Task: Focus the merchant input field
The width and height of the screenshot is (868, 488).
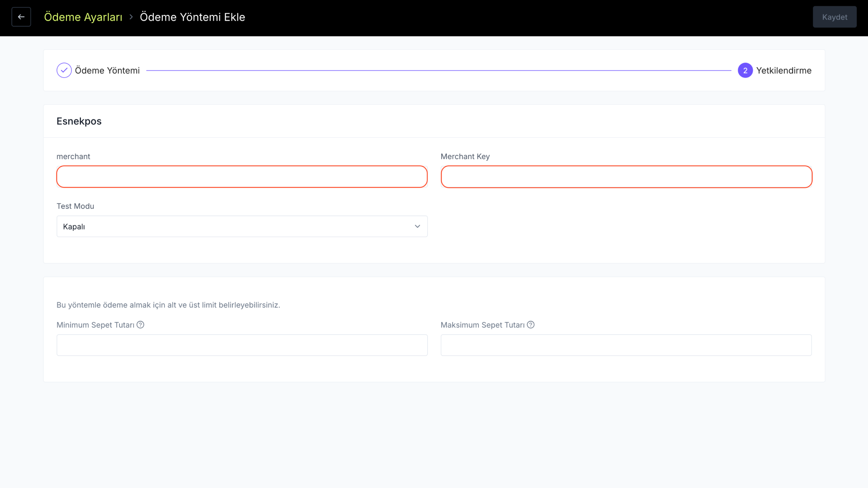Action: coord(242,177)
